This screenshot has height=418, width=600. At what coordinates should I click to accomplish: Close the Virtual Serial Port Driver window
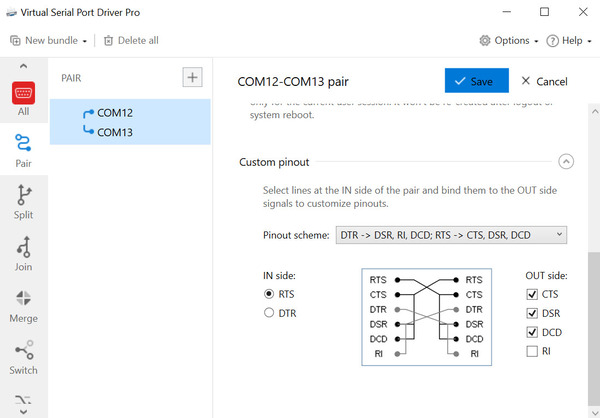583,12
